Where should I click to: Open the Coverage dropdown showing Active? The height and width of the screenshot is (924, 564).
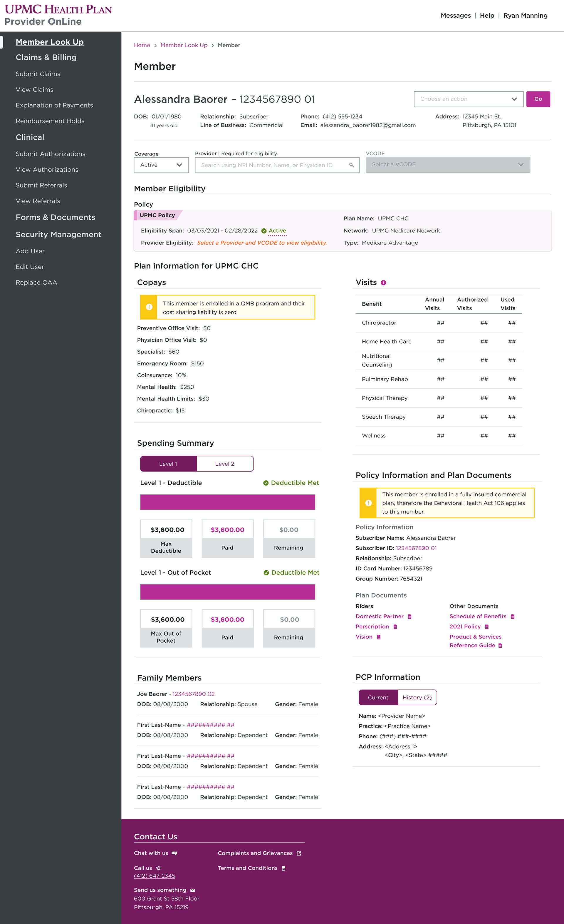point(161,165)
